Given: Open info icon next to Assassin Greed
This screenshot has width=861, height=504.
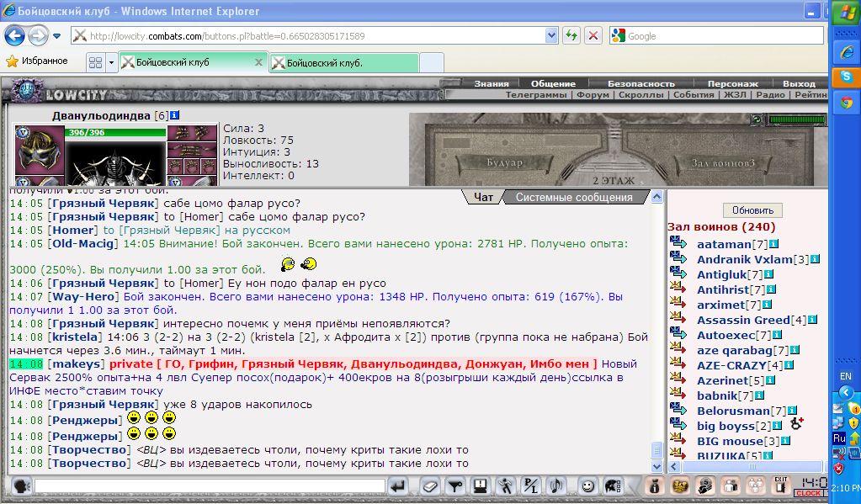Looking at the screenshot, I should (x=812, y=320).
